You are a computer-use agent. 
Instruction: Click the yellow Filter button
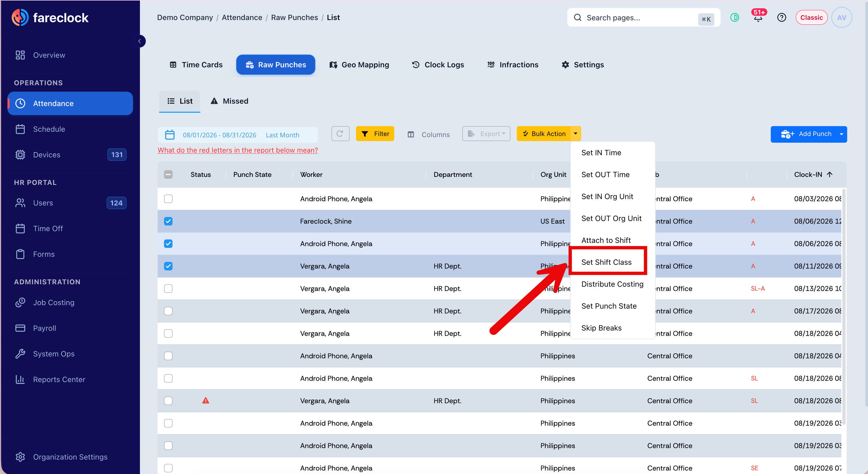coord(375,134)
